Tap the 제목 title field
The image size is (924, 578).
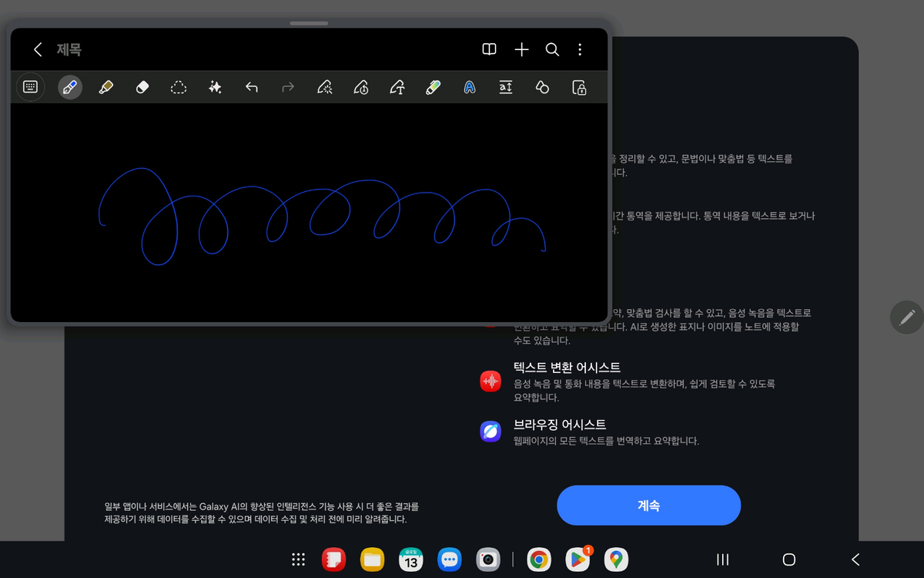point(68,49)
